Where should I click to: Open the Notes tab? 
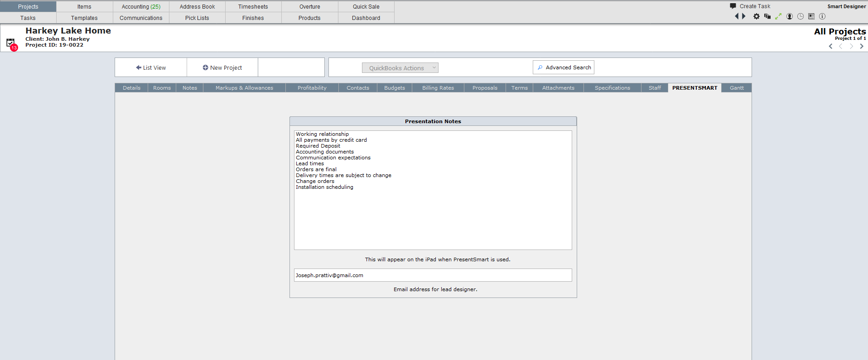pos(190,88)
